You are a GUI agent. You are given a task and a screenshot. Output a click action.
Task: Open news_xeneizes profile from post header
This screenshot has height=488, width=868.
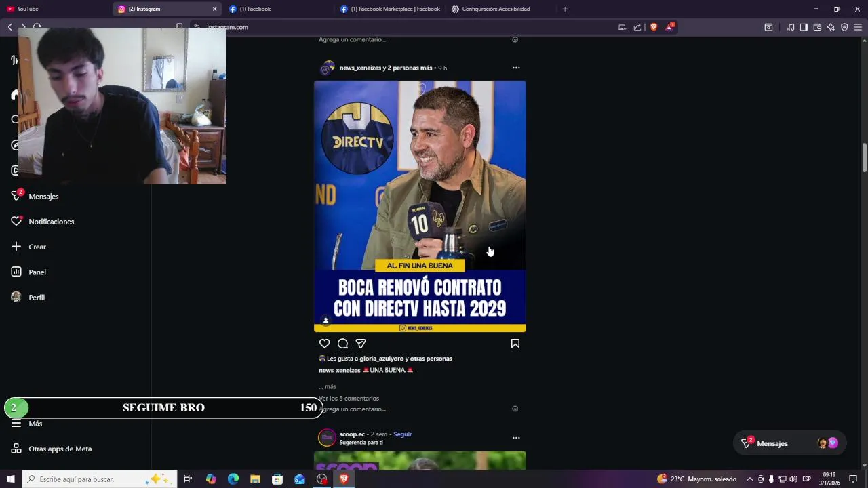(360, 68)
